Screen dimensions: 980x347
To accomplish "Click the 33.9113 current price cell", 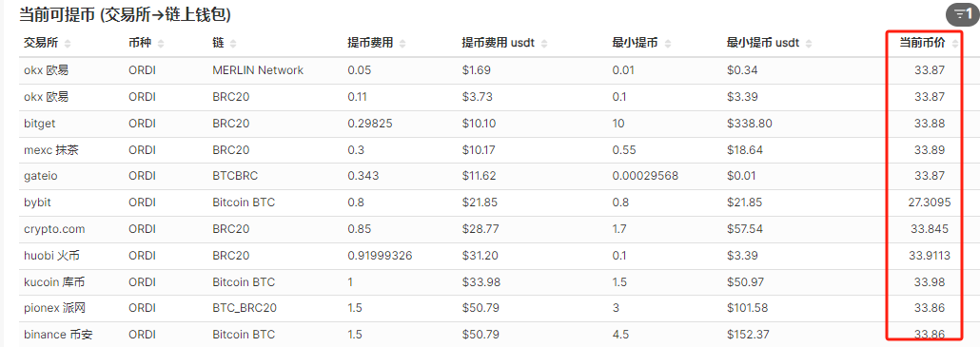I will click(930, 255).
